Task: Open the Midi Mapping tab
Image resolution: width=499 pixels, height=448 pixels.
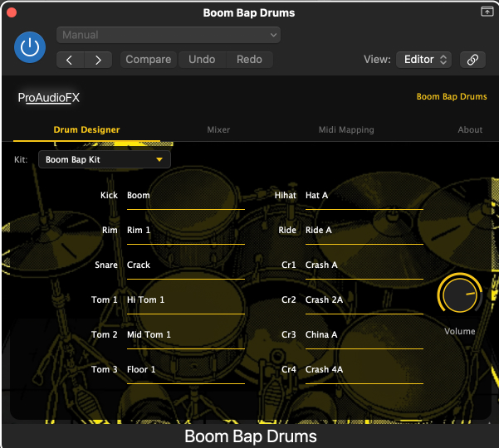Action: click(346, 129)
